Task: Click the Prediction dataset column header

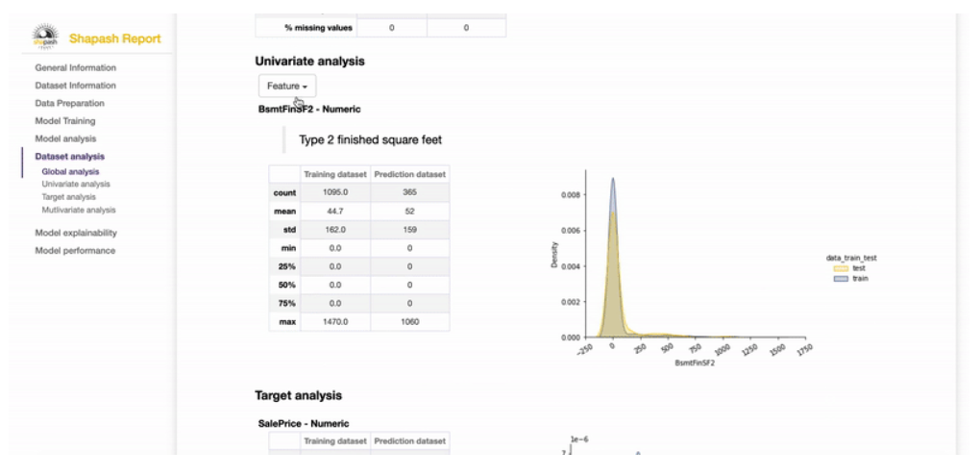Action: (x=410, y=174)
